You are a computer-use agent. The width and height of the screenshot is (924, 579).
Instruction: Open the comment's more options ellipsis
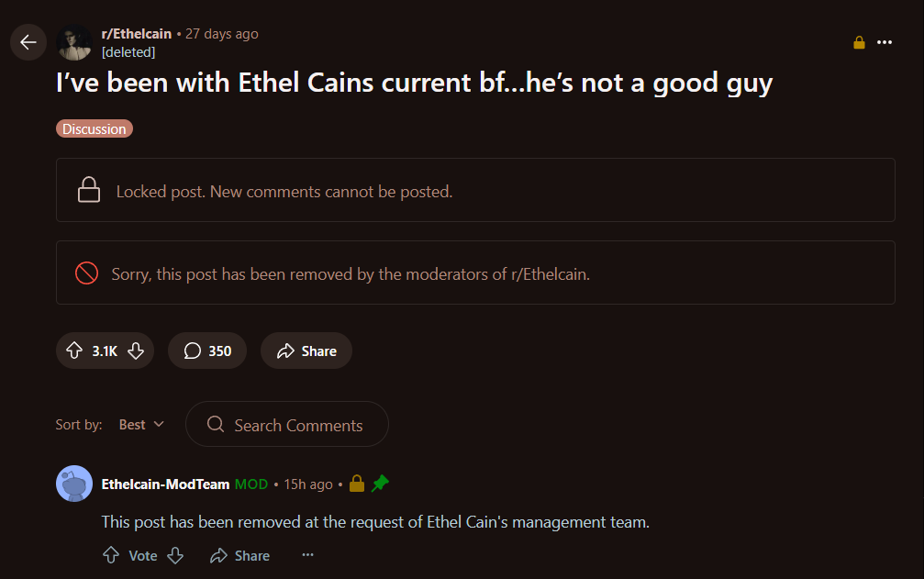click(x=307, y=555)
